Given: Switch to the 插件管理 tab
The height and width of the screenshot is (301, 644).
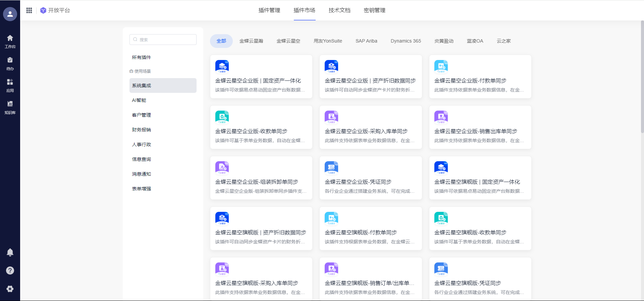Looking at the screenshot, I should (269, 10).
